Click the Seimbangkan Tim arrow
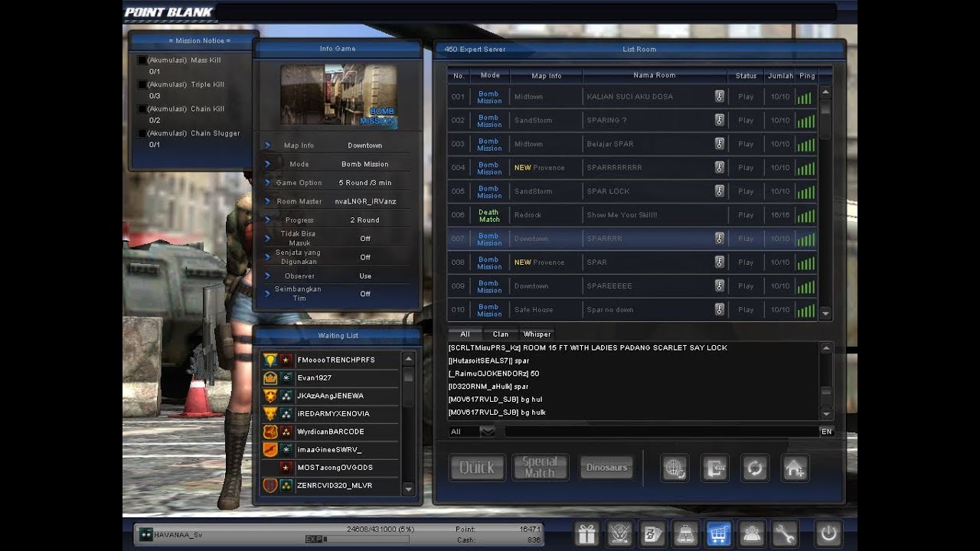The height and width of the screenshot is (551, 980). (267, 294)
